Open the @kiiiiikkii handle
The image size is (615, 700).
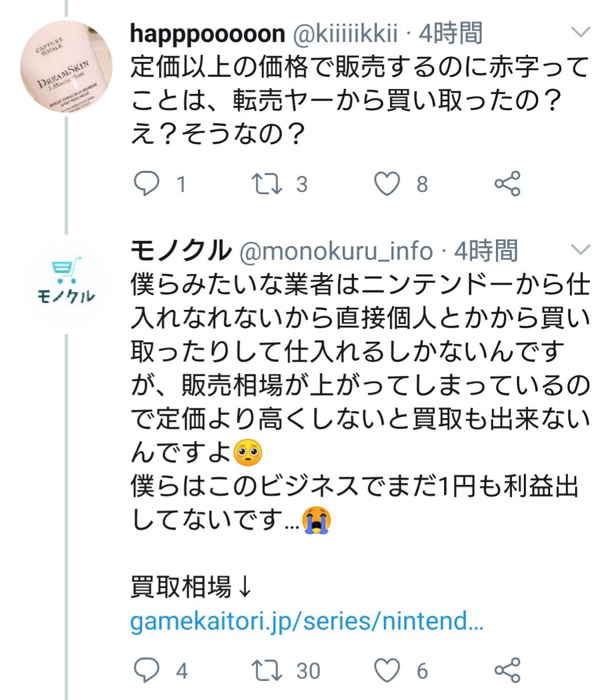(345, 34)
